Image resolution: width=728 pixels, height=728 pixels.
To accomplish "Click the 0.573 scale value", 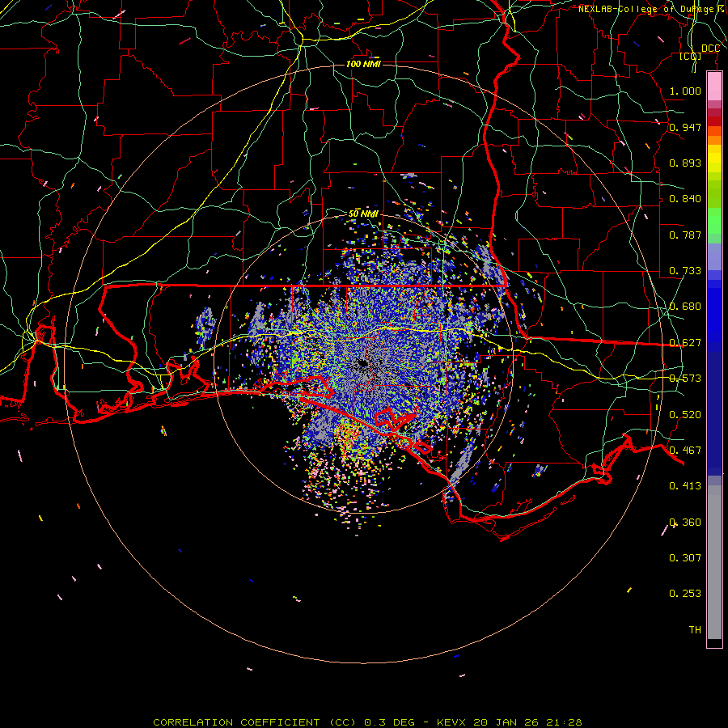I will (x=685, y=379).
